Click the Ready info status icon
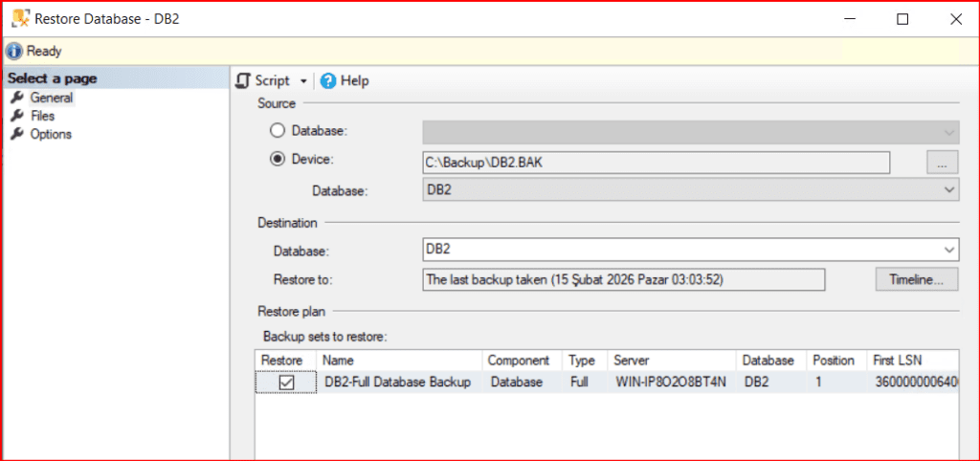Image resolution: width=980 pixels, height=461 pixels. [13, 52]
